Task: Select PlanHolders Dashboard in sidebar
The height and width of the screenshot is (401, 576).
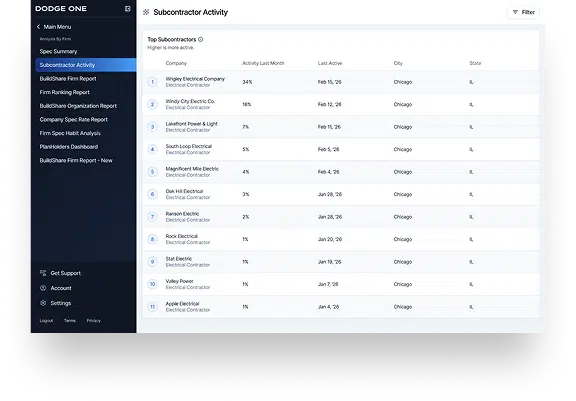Action: [69, 147]
